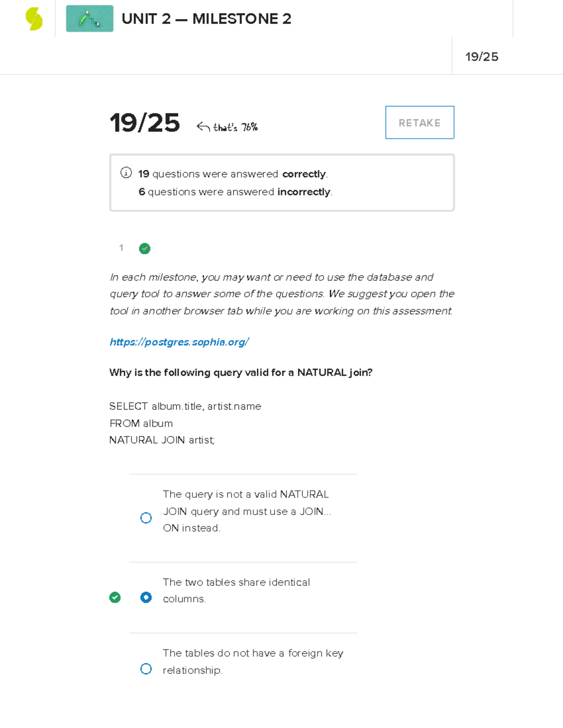The width and height of the screenshot is (563, 728).
Task: Click the handwritten arrow next to the score
Action: [203, 126]
